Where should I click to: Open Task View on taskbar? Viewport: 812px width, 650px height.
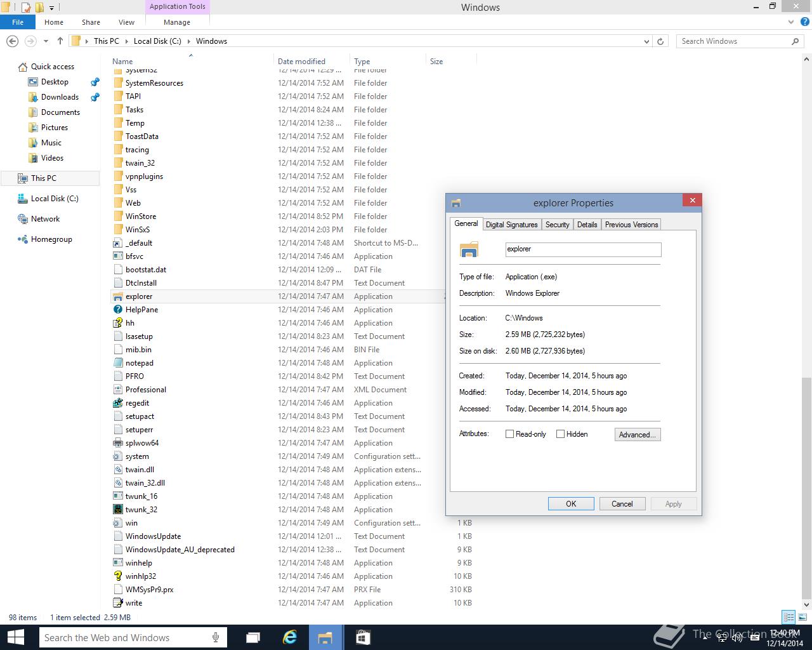click(253, 637)
